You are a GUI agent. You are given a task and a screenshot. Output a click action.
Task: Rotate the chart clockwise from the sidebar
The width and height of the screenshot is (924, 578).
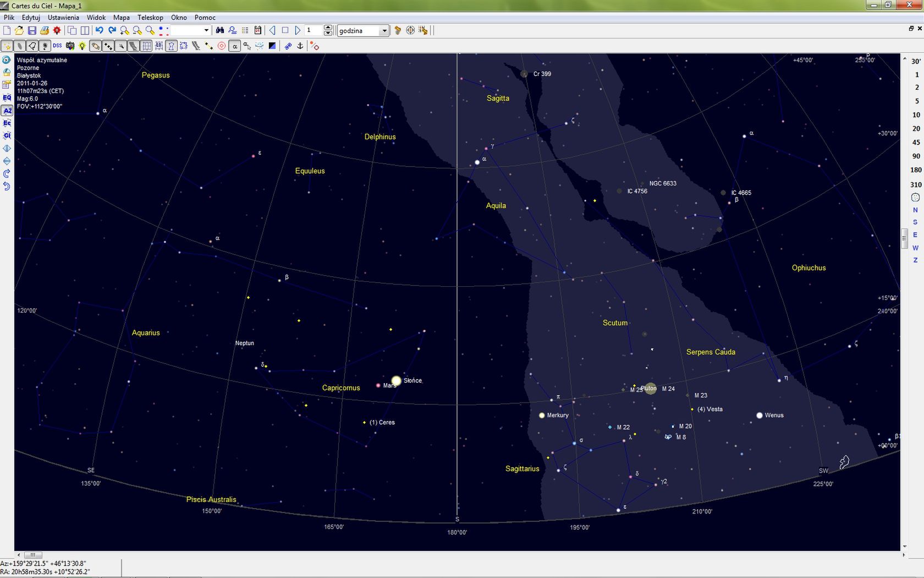(x=7, y=173)
